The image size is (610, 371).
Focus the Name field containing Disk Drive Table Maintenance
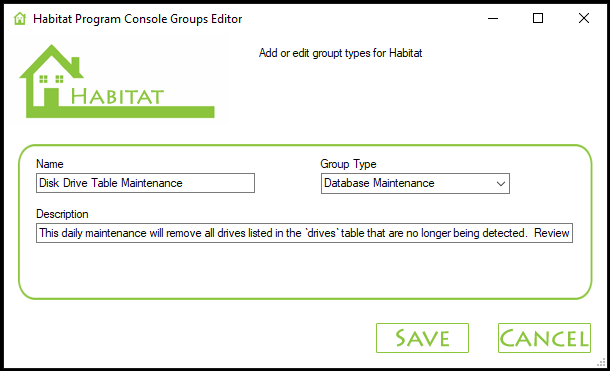click(x=145, y=183)
